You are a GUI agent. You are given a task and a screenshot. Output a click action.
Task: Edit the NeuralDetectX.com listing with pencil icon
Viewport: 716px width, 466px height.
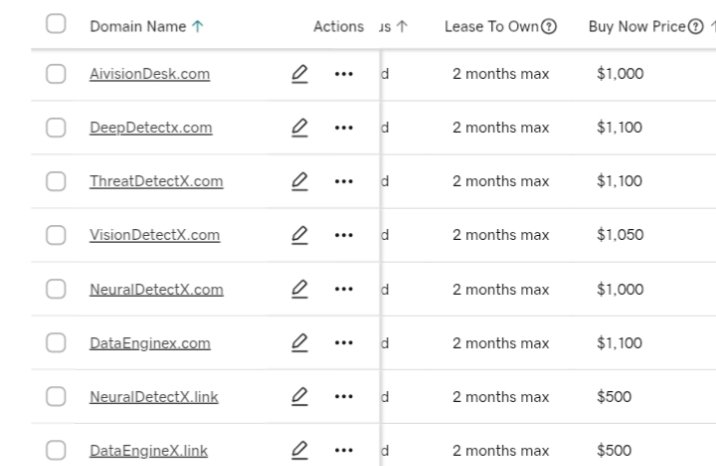coord(300,289)
